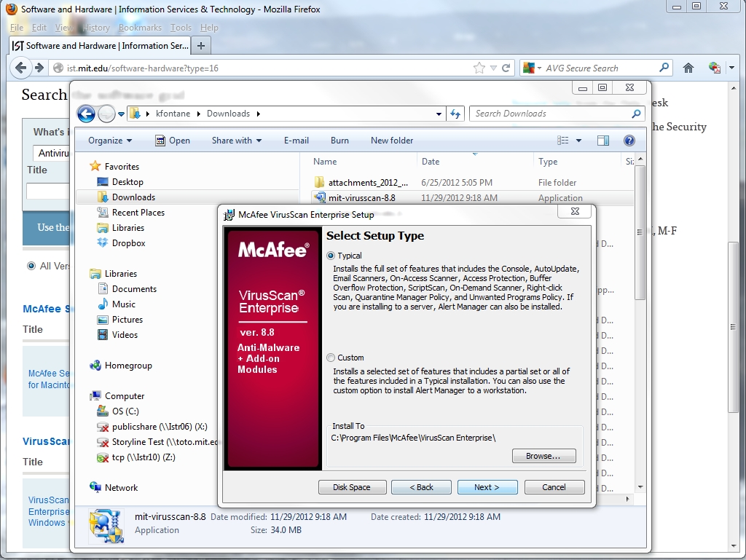
Task: Click the refresh icon beside the Explorer address bar
Action: pos(456,114)
